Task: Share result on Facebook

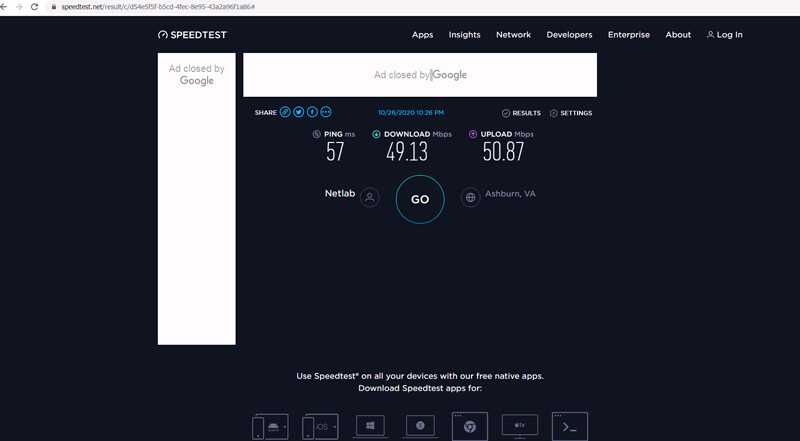Action: tap(312, 112)
